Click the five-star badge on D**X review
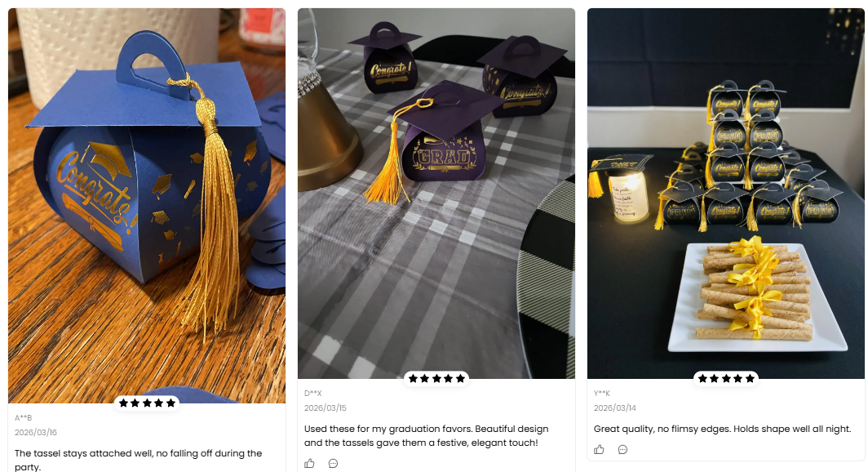This screenshot has width=868, height=472. pyautogui.click(x=436, y=378)
